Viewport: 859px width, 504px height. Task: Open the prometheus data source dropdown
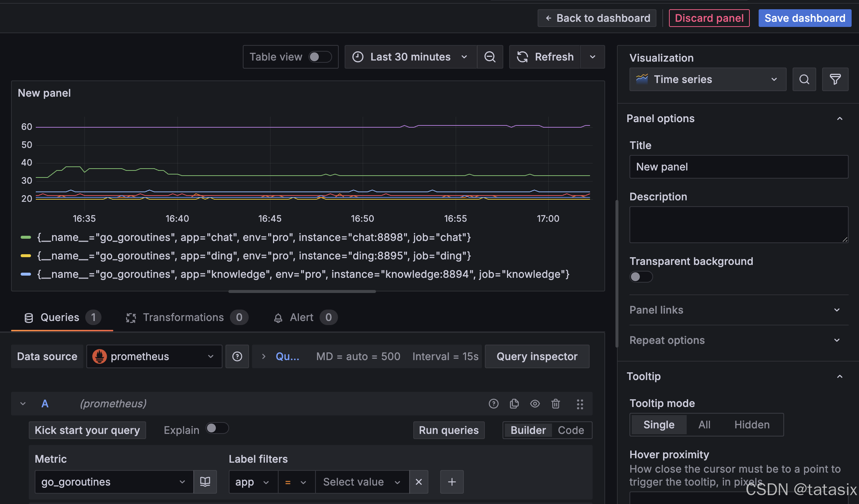coord(154,356)
